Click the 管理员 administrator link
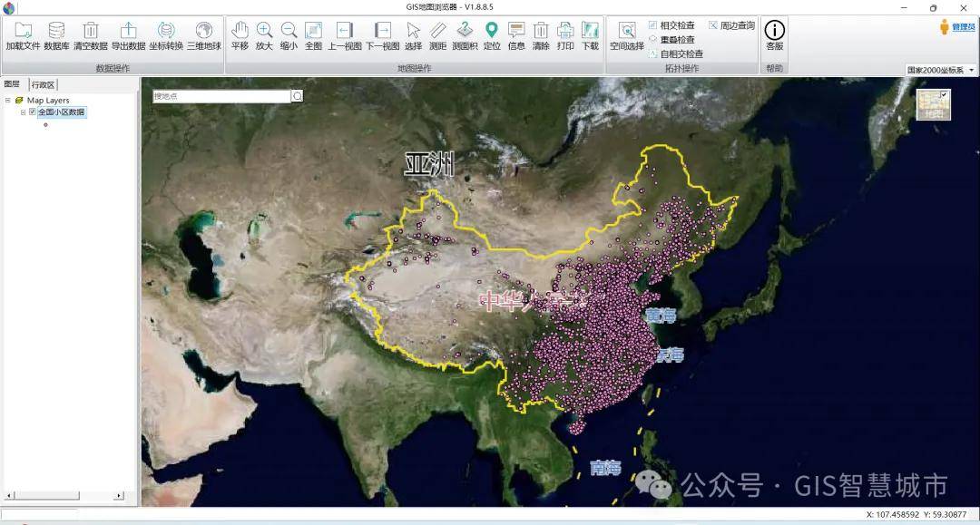 click(x=956, y=28)
